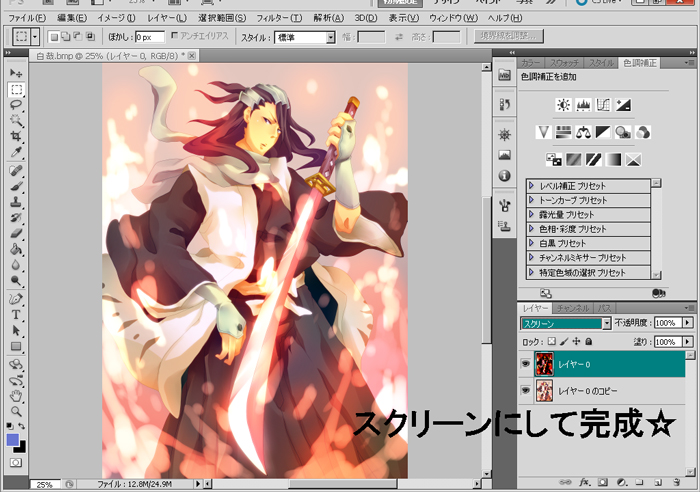The height and width of the screenshot is (492, 700).
Task: Click the foreground color swatch
Action: click(x=12, y=440)
